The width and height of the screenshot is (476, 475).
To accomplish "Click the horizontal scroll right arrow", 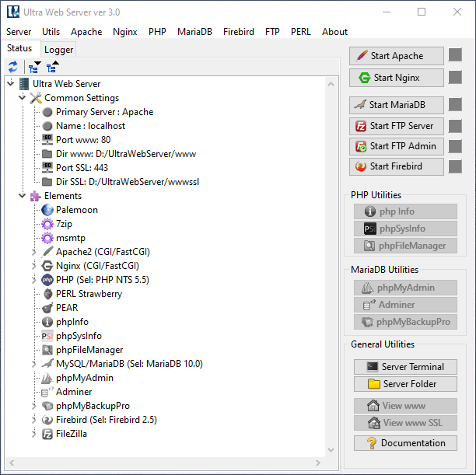I will pos(318,463).
